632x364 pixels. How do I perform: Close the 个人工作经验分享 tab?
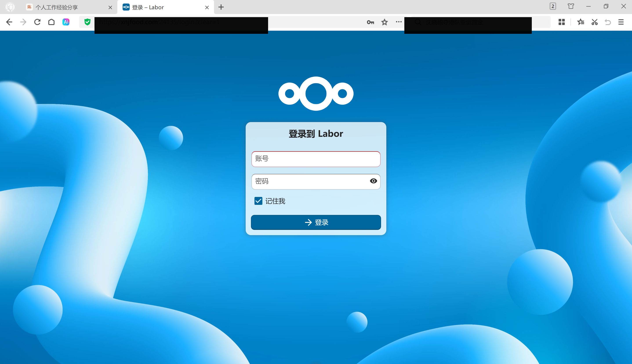pos(110,7)
